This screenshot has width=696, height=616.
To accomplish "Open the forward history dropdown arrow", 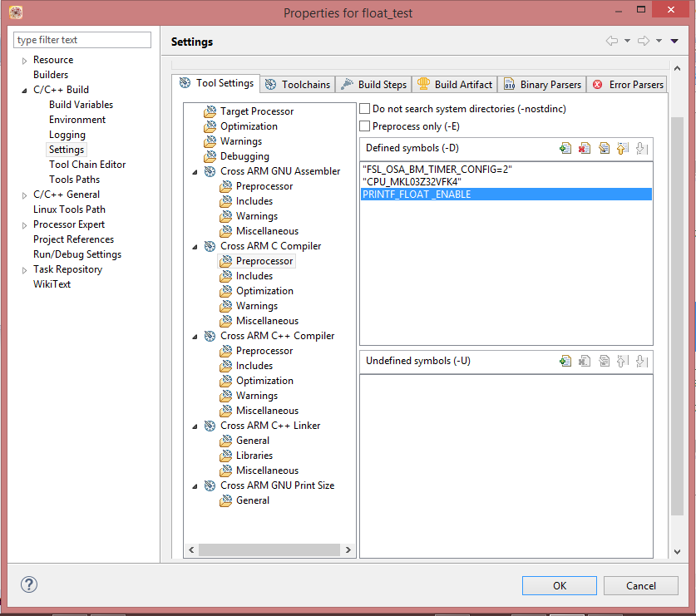I will point(659,41).
